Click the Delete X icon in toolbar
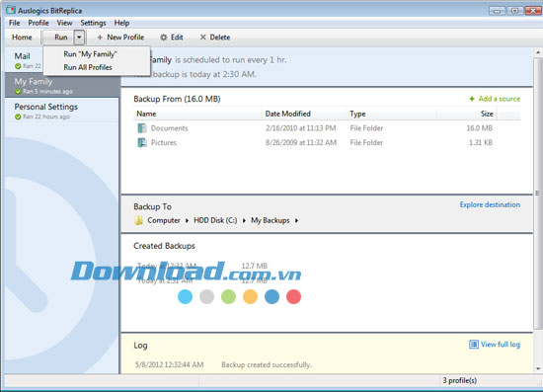 tap(203, 38)
